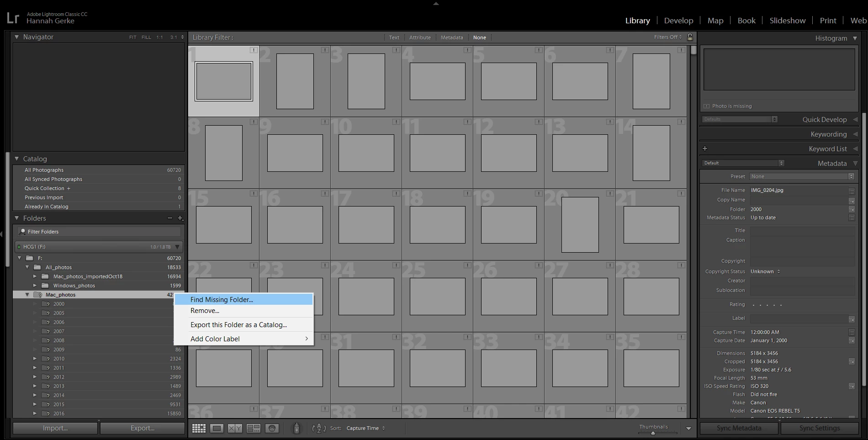Image resolution: width=868 pixels, height=440 pixels.
Task: Click the plus icon in Folders header
Action: click(180, 218)
